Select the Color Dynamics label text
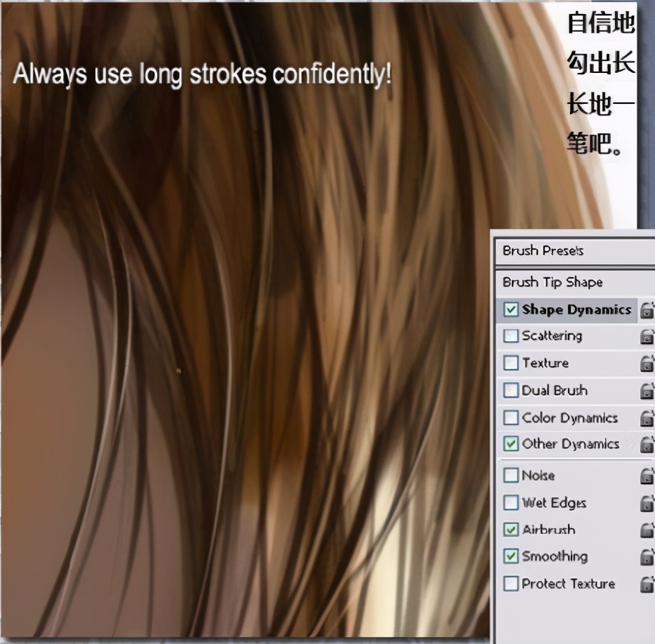The width and height of the screenshot is (655, 644). 569,418
